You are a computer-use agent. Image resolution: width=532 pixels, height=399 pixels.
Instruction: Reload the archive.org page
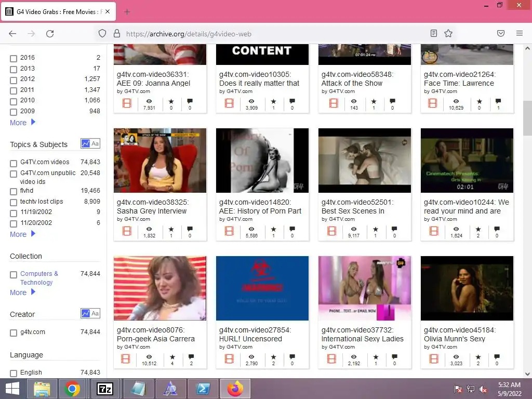point(50,34)
